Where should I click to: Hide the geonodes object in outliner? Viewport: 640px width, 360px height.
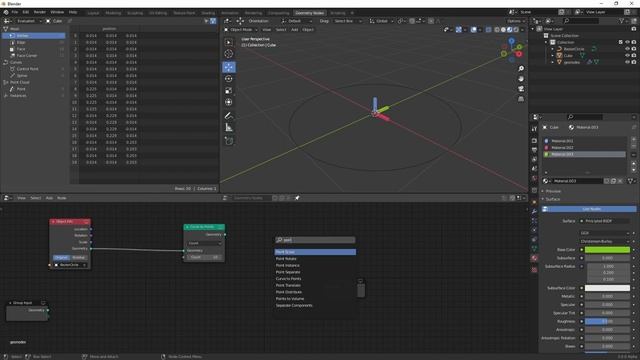tap(627, 62)
